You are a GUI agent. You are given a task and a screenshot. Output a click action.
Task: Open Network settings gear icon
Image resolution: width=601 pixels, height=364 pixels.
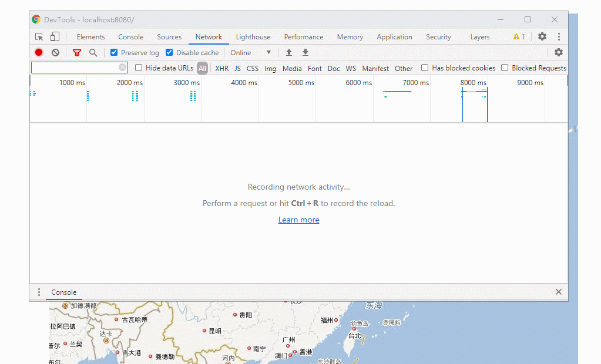(558, 52)
